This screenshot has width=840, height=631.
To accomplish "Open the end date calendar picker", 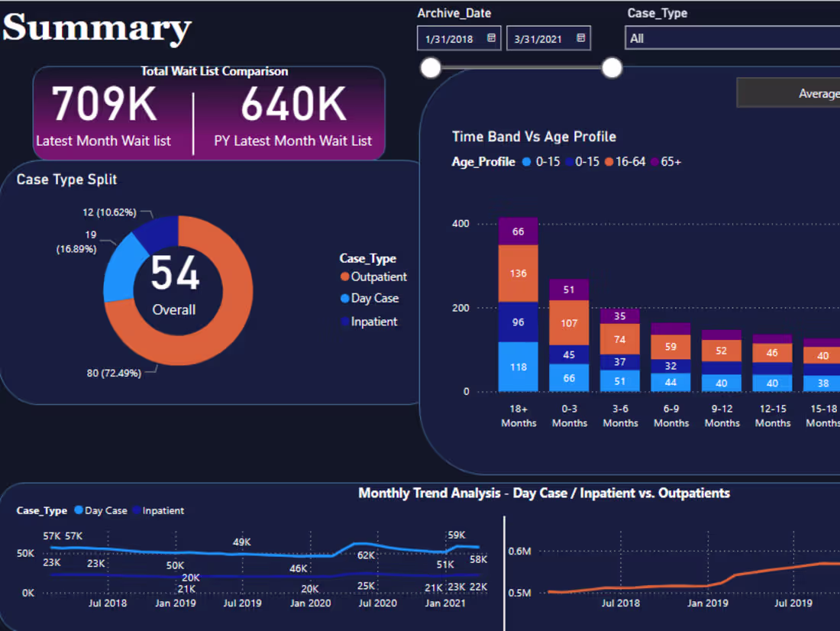I will click(x=580, y=37).
